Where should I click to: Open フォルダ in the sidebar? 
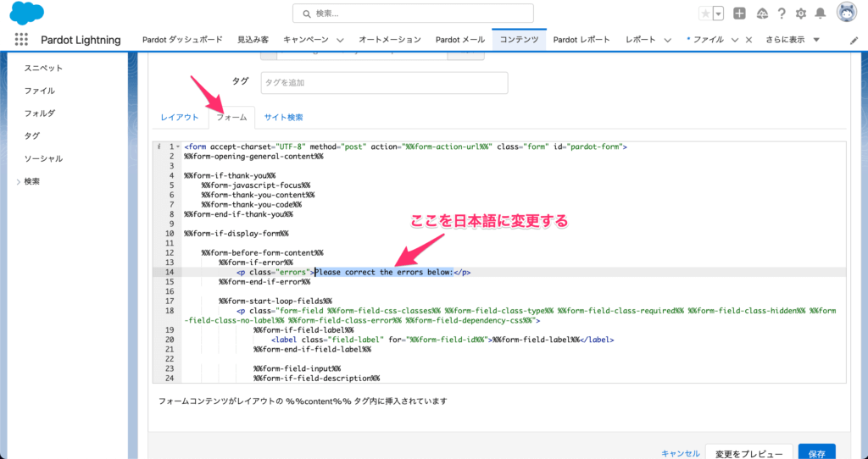39,113
